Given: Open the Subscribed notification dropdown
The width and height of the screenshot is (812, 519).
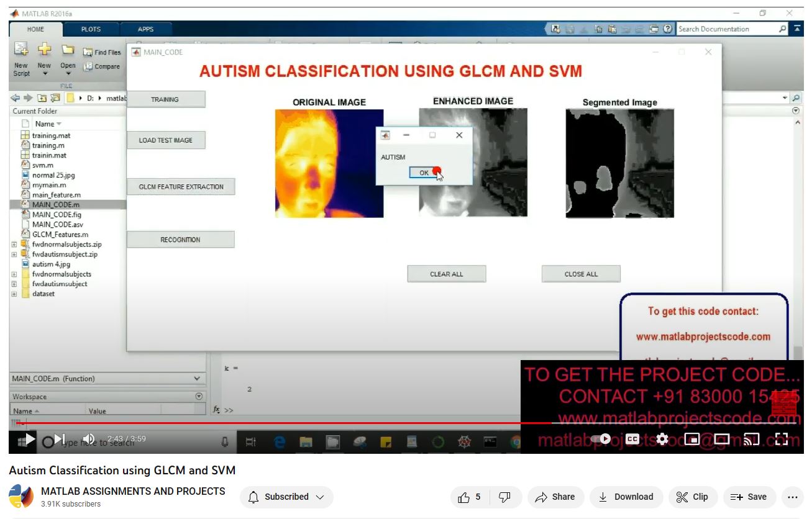Looking at the screenshot, I should [x=286, y=497].
